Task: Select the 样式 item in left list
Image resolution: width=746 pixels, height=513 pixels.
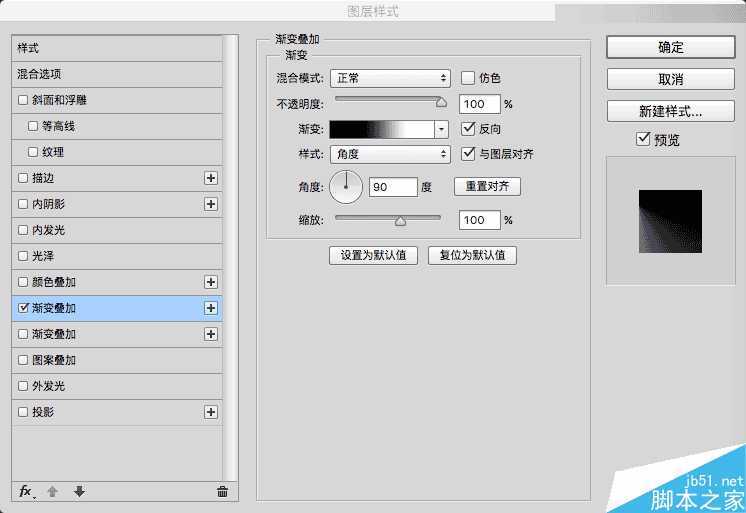Action: [x=117, y=48]
